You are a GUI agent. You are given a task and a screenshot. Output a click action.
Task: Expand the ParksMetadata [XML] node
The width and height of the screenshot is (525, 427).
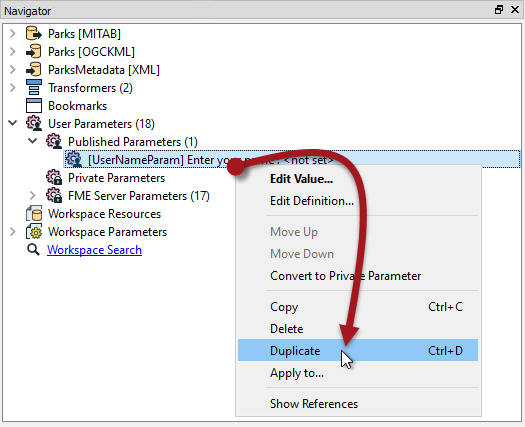13,70
